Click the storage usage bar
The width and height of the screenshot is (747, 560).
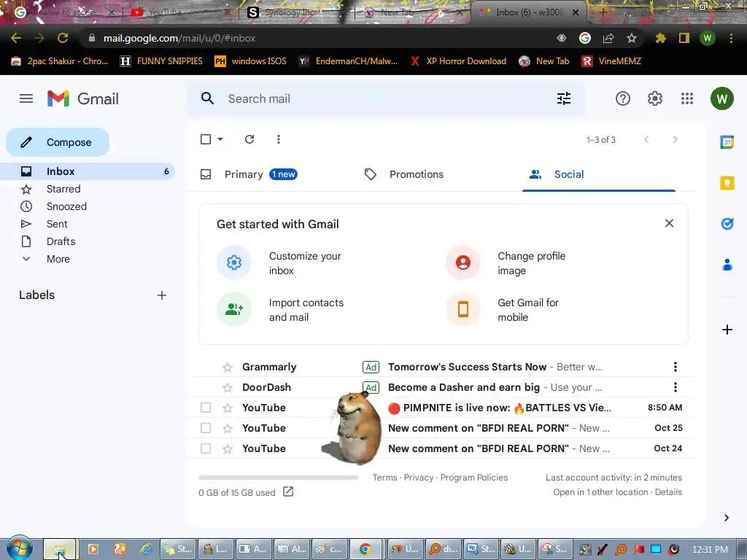tap(279, 477)
